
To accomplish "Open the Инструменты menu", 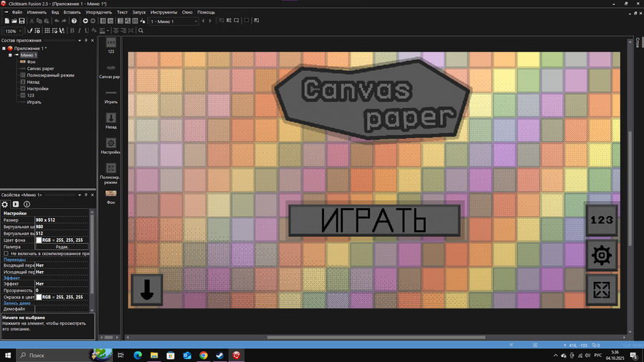I will pos(163,12).
